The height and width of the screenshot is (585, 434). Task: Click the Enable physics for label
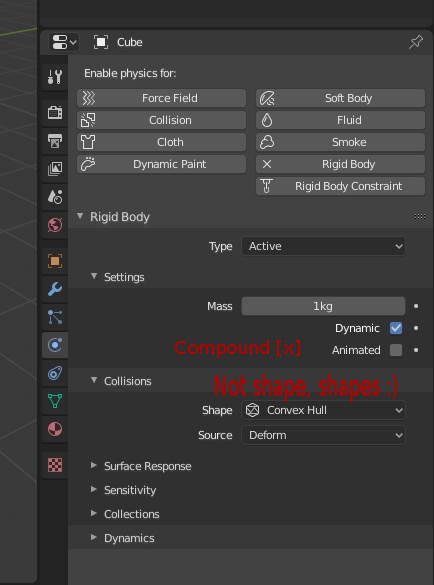click(130, 73)
